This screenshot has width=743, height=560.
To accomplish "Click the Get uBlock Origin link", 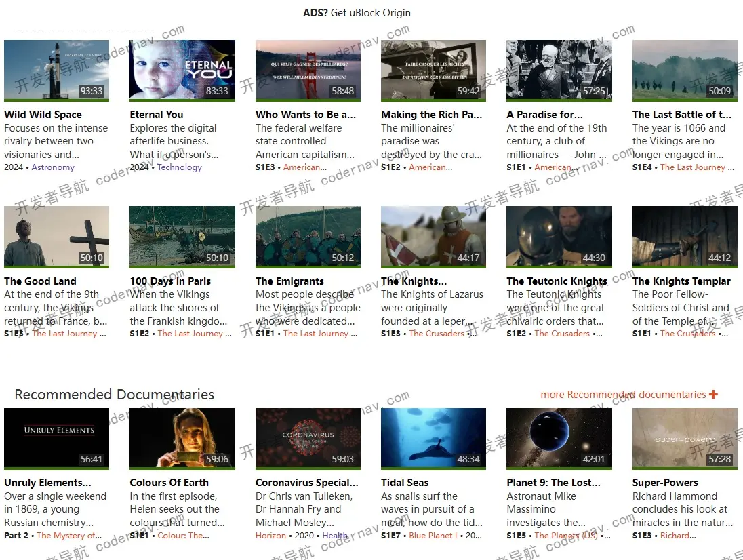I will 370,13.
